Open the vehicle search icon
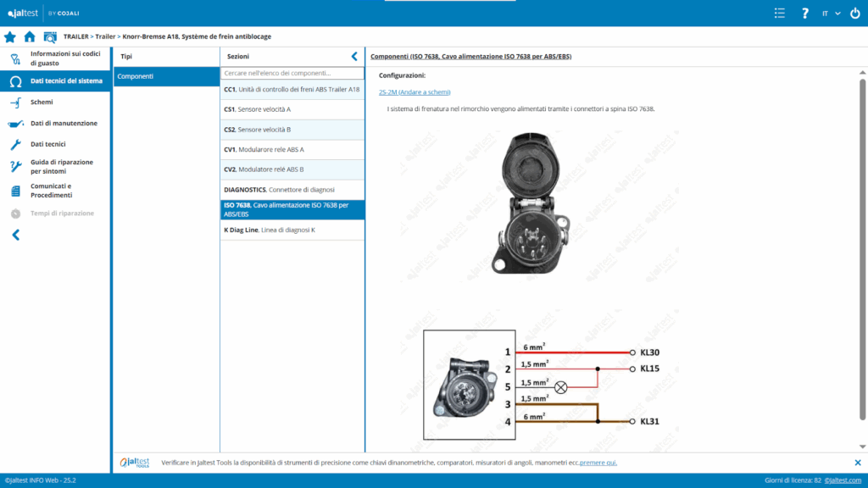This screenshot has height=488, width=868. click(50, 37)
